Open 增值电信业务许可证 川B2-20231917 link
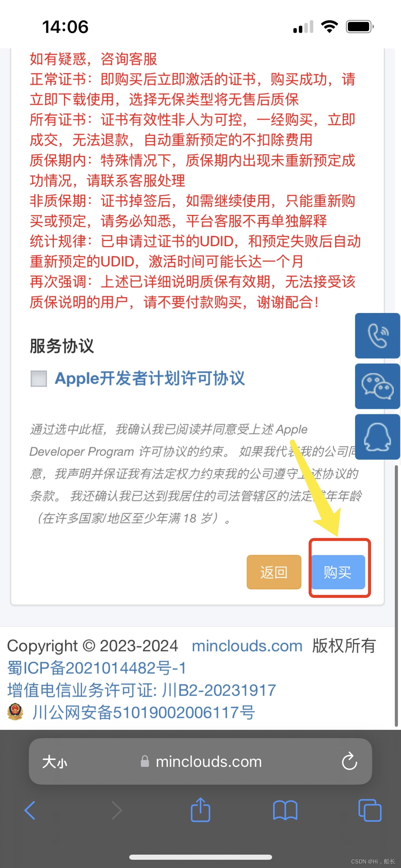401x868 pixels. click(142, 690)
